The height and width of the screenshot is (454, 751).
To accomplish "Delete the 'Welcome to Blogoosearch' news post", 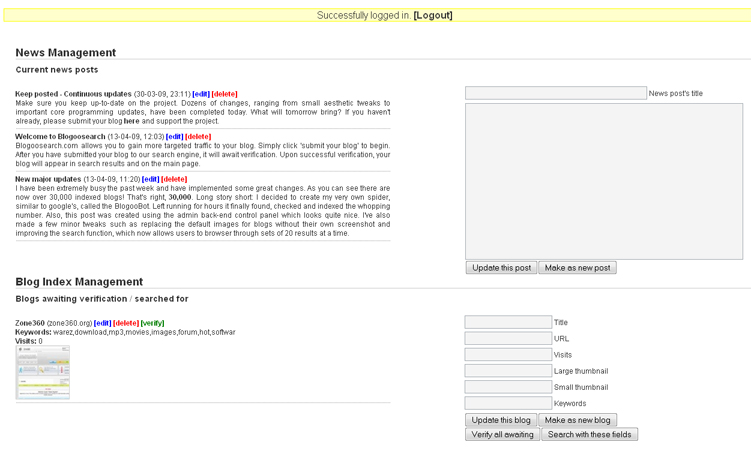I will coord(198,137).
